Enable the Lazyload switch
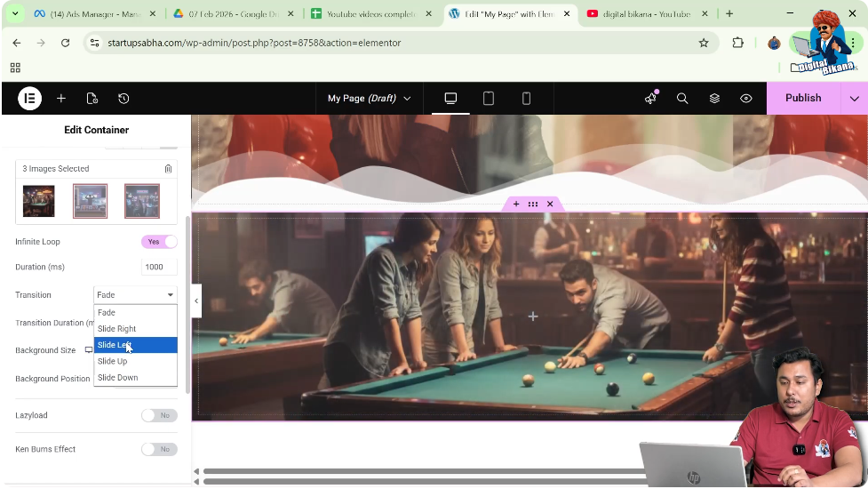The image size is (868, 489). click(159, 415)
